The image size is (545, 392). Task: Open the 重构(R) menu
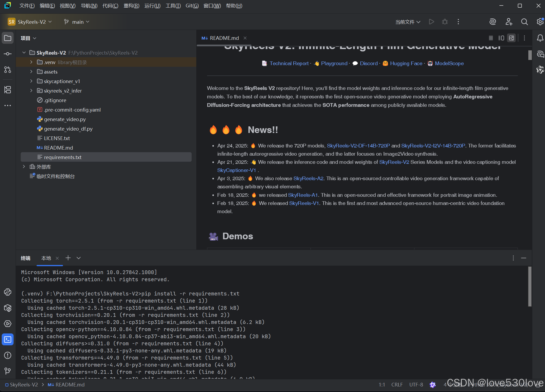coord(131,6)
